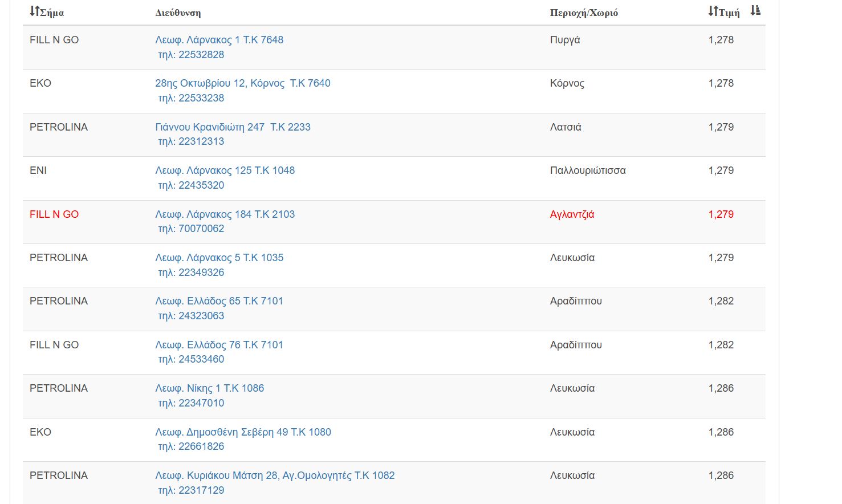Click the Γιάννου Κρανιδιώτη 247 address link

[233, 127]
